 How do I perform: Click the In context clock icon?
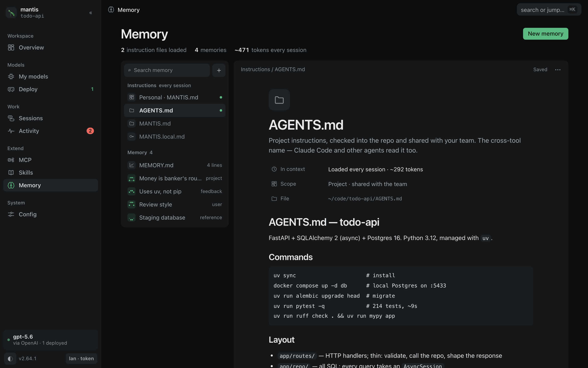tap(274, 169)
